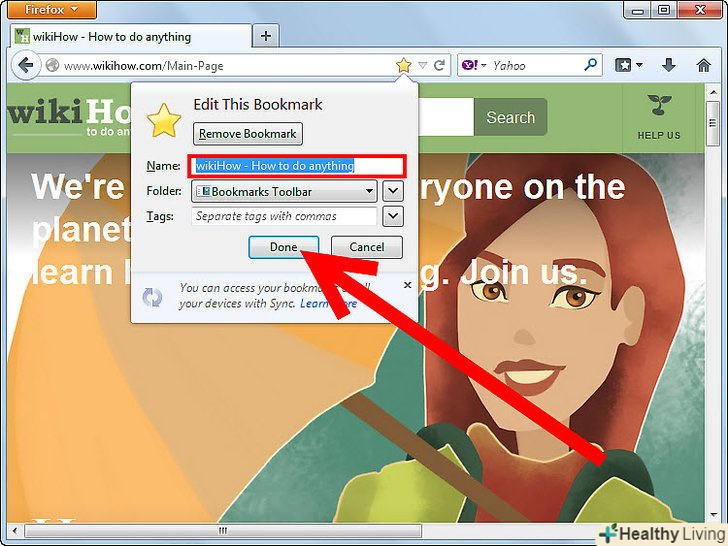Open a new tab with plus button
This screenshot has height=546, width=728.
pyautogui.click(x=266, y=36)
